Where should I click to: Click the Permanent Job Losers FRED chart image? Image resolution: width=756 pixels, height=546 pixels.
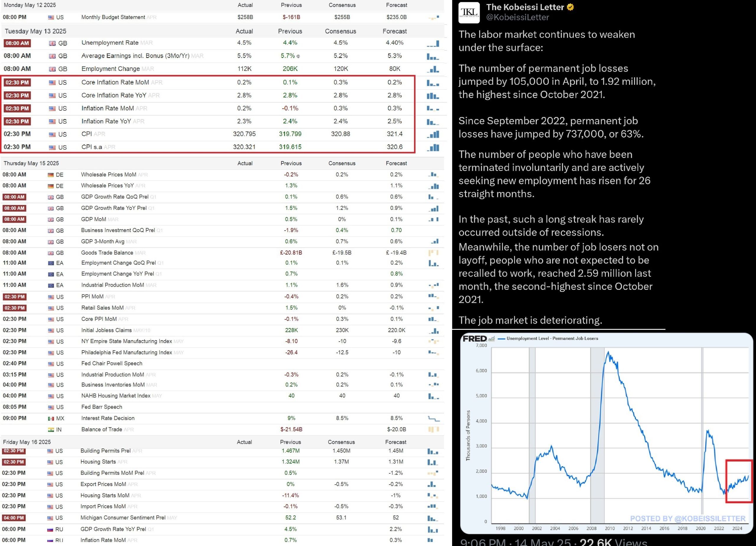point(606,433)
